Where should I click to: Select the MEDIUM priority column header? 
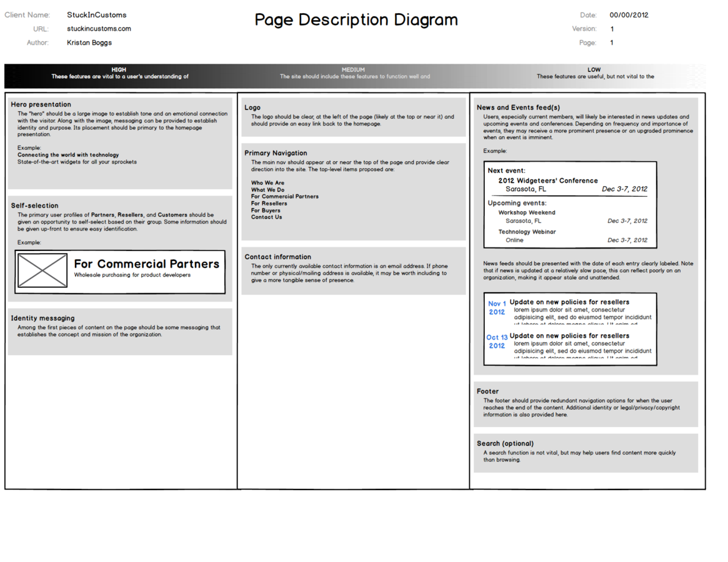click(x=353, y=70)
